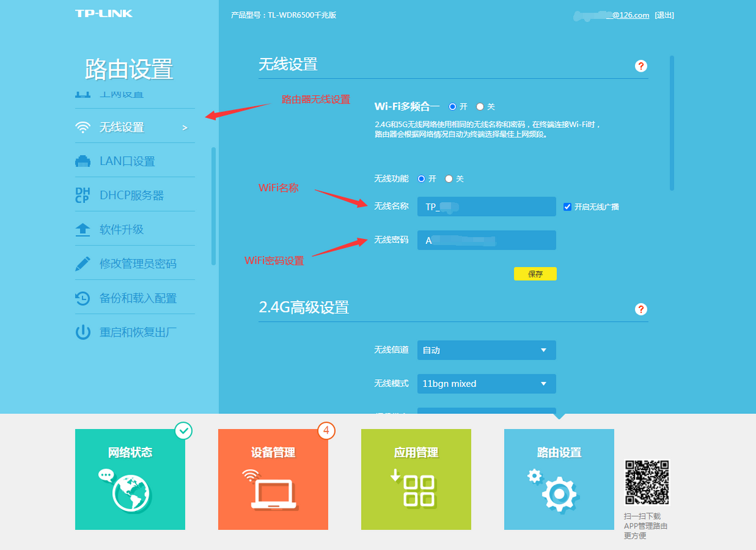Open help icon beside 2.4G高级设置 heading

(641, 309)
